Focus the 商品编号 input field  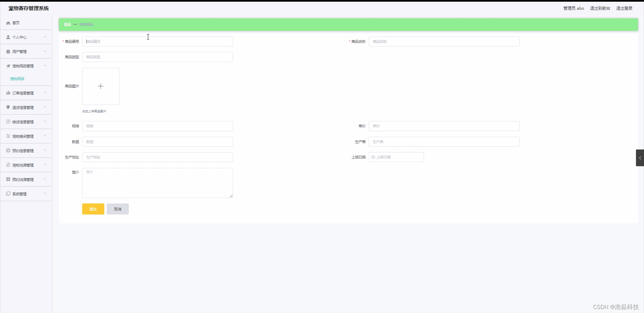click(158, 42)
